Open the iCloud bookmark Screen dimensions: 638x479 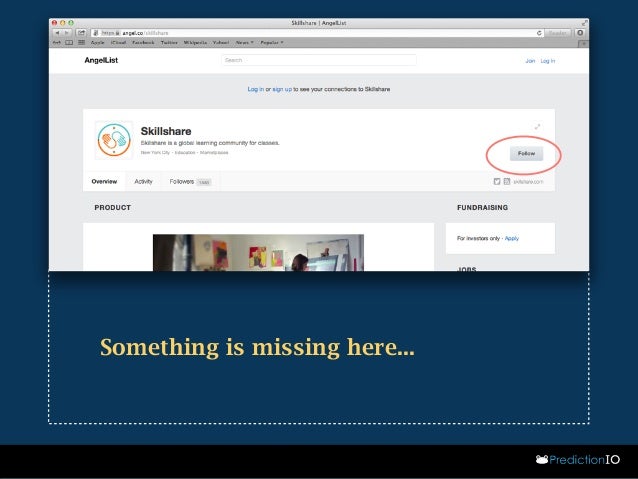(118, 42)
